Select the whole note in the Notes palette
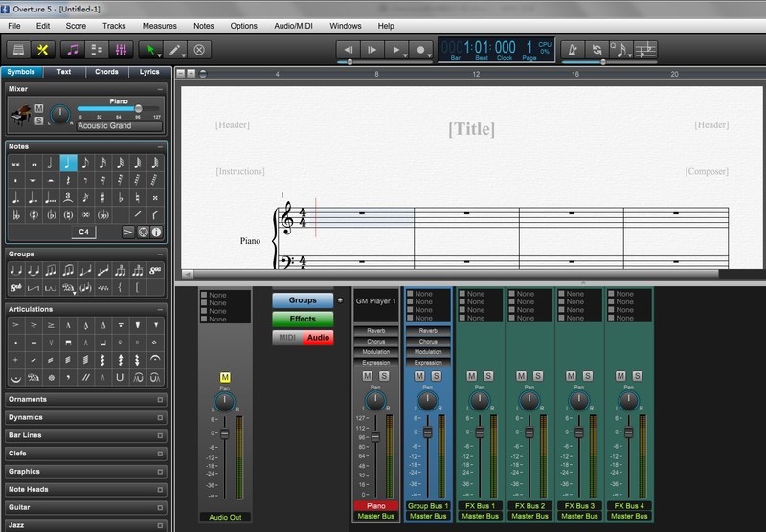 tap(34, 164)
